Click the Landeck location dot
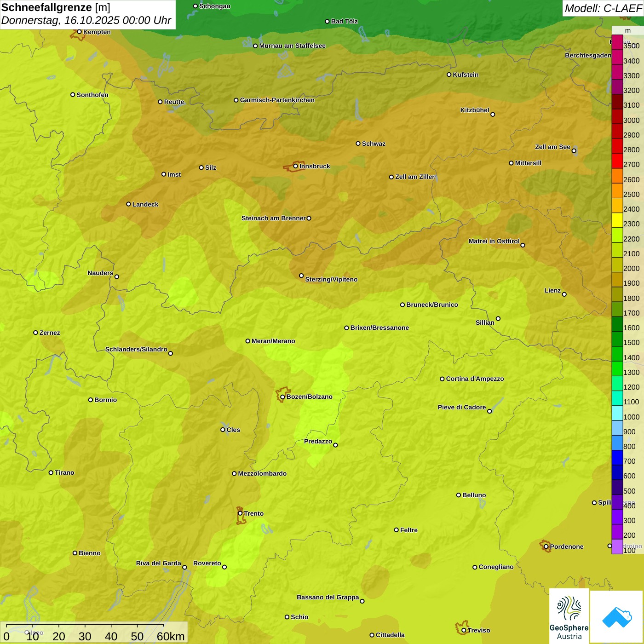Screen dimensions: 644x644 (128, 204)
